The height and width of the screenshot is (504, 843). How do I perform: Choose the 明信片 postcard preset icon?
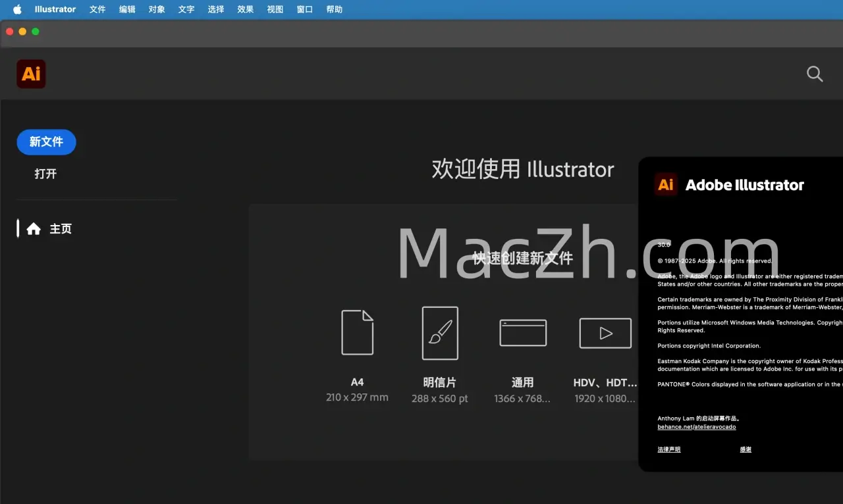pos(439,333)
